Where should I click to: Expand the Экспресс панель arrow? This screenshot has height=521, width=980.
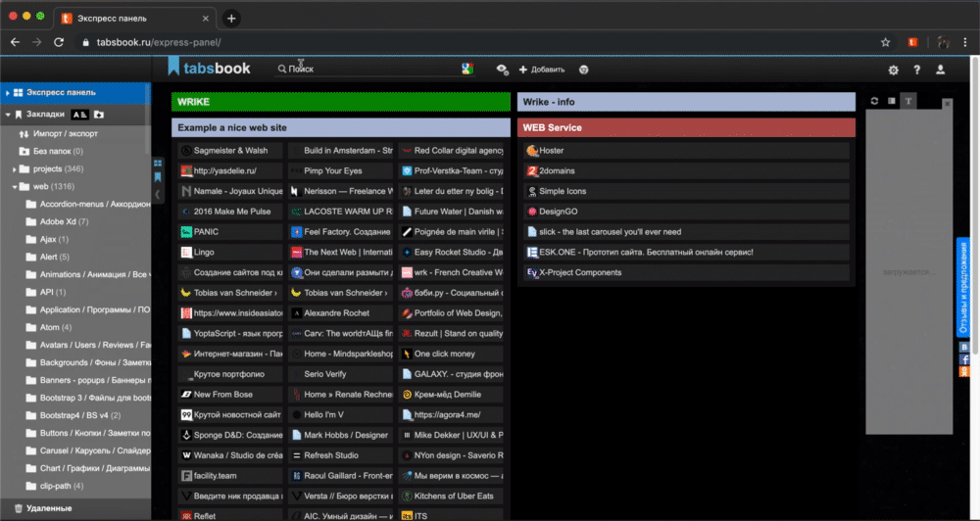[7, 92]
